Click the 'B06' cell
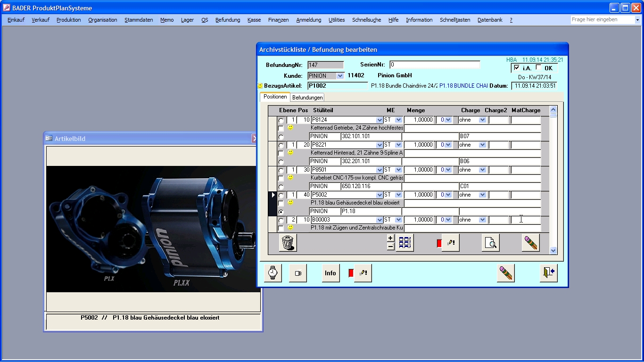Image resolution: width=644 pixels, height=362 pixels. [x=500, y=161]
